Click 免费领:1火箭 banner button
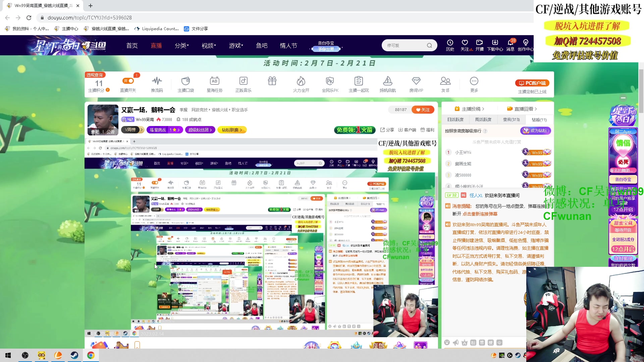Viewport: 644px width, 362px height. (355, 130)
